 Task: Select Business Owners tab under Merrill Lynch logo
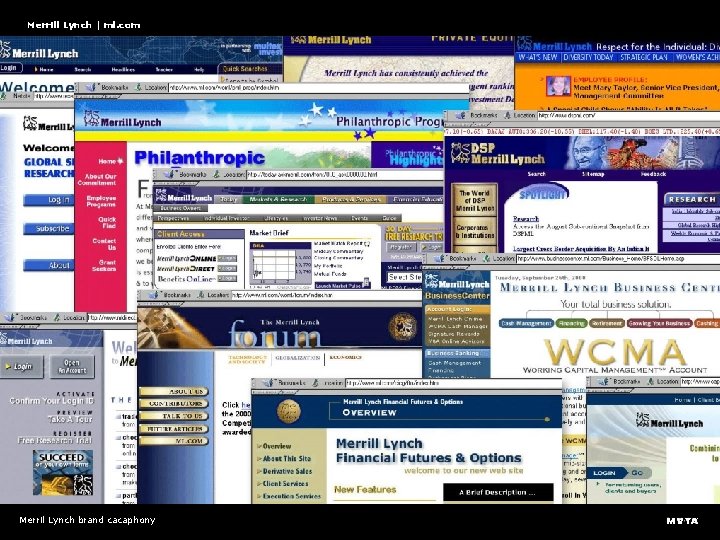pyautogui.click(x=180, y=208)
